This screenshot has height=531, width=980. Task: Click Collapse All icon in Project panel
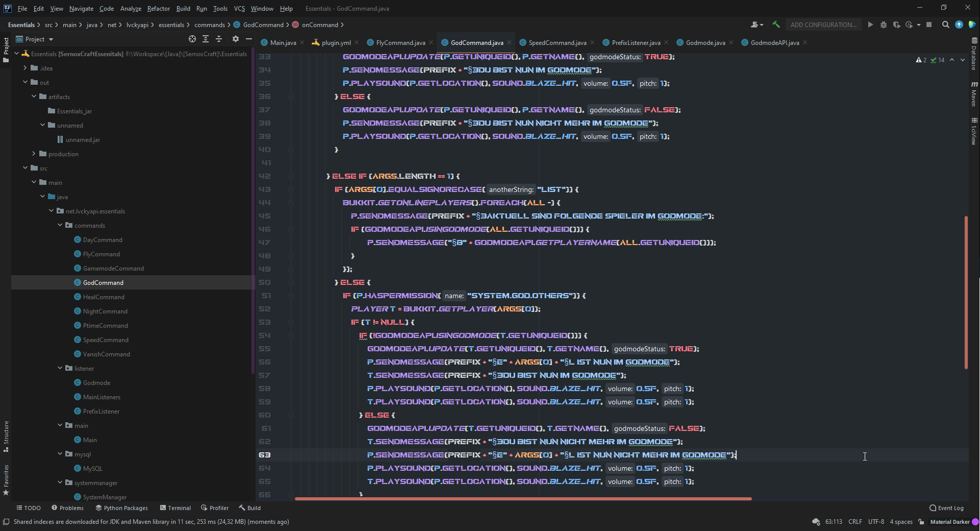(219, 39)
